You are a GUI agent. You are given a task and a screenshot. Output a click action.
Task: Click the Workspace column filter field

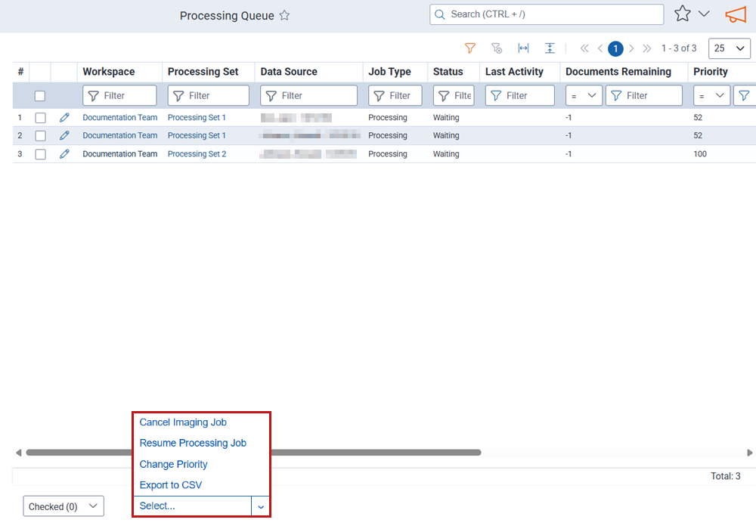click(x=119, y=95)
